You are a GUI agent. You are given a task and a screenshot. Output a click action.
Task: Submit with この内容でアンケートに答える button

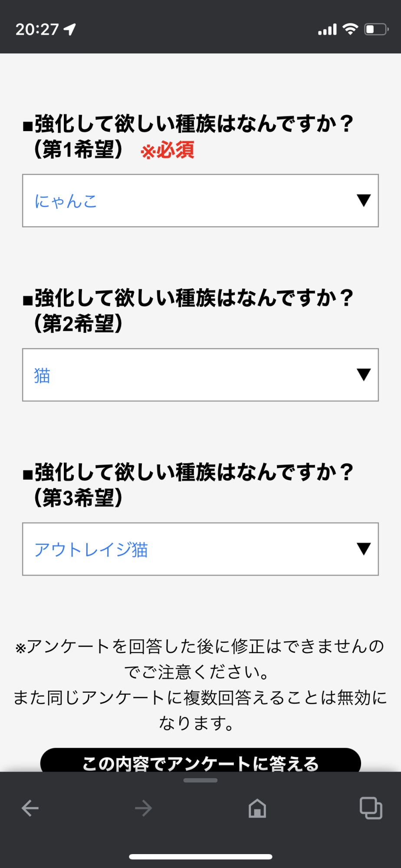200,761
